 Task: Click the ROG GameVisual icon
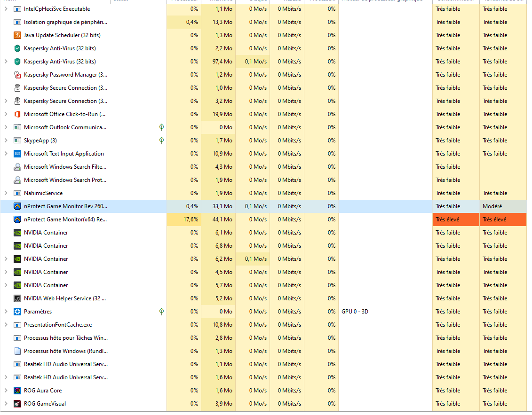(17, 404)
